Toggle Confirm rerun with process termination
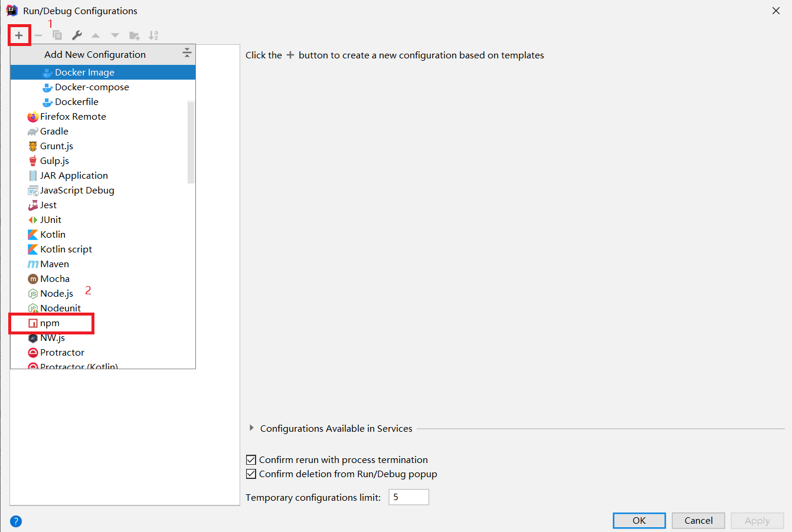 (251, 460)
